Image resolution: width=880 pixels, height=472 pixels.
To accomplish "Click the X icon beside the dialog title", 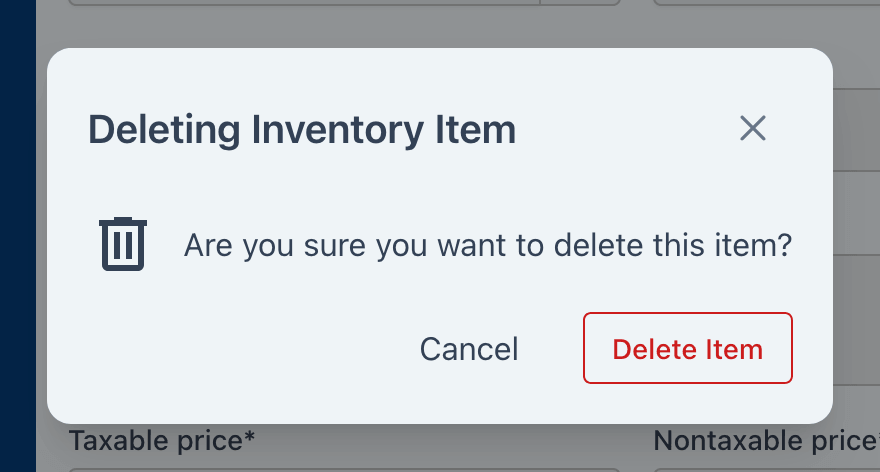I will [x=753, y=129].
